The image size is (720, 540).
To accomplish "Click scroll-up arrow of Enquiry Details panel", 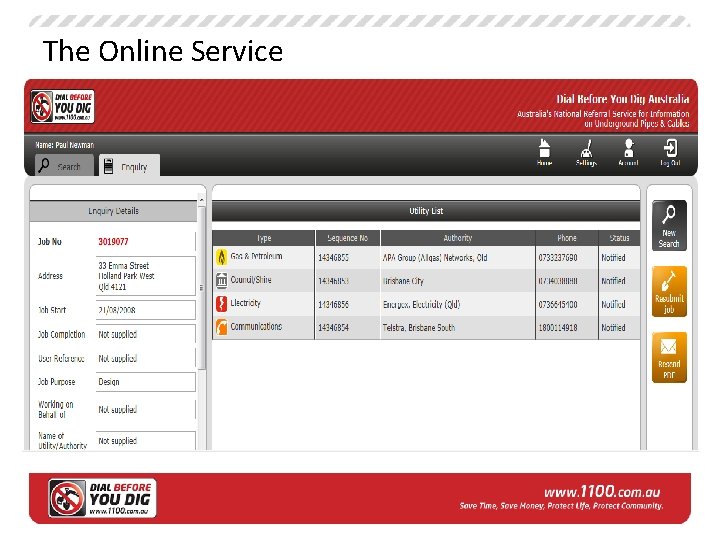I will coord(201,200).
